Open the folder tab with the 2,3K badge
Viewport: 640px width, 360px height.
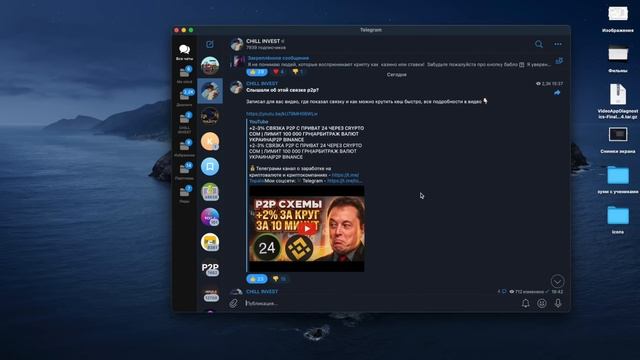coord(184,98)
